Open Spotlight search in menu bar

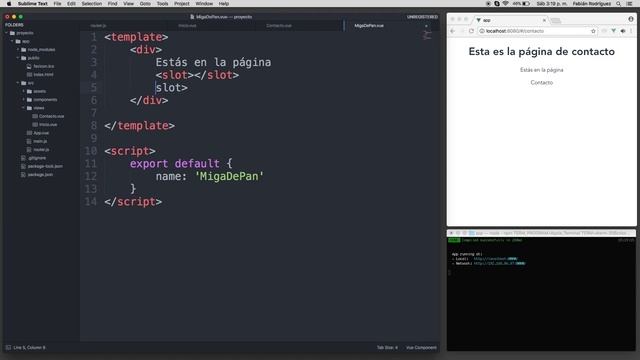pyautogui.click(x=618, y=4)
